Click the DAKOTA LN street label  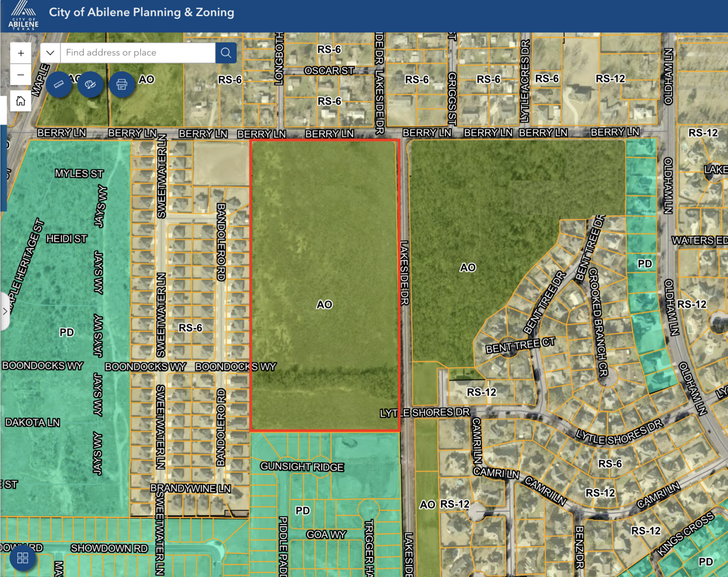pos(32,422)
